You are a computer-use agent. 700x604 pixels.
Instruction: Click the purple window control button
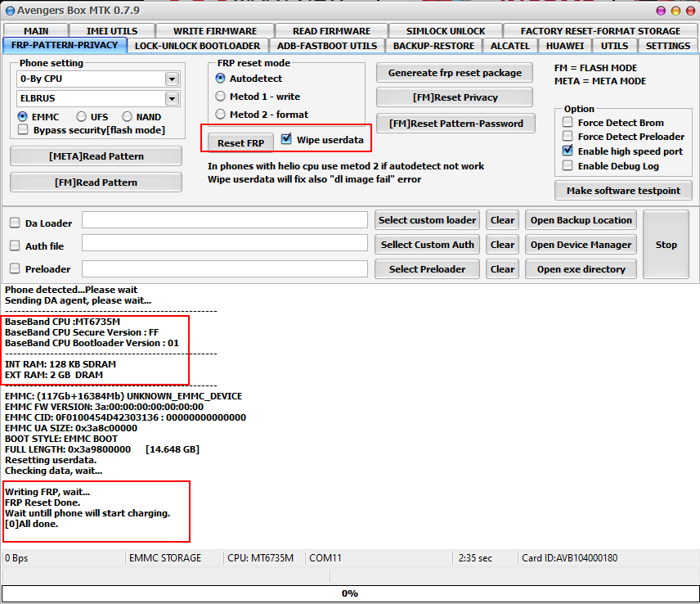click(x=662, y=11)
